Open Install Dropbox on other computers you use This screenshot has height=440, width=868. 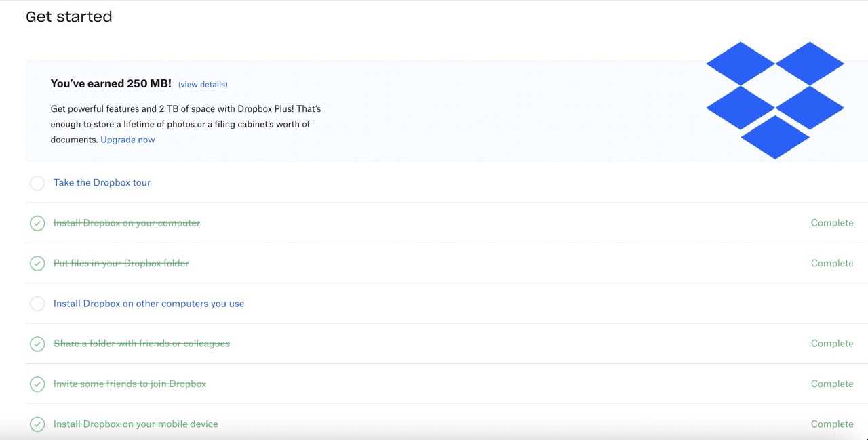tap(149, 304)
